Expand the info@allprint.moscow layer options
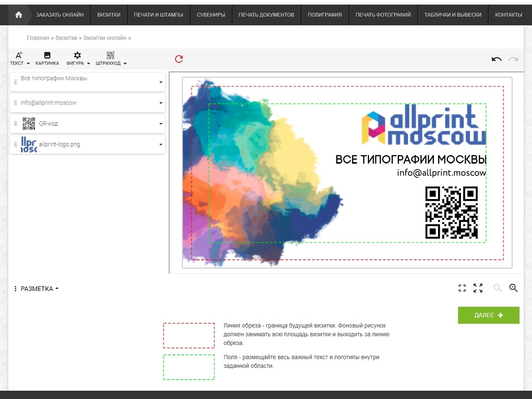Screen dimensions: 532x399 (161, 103)
